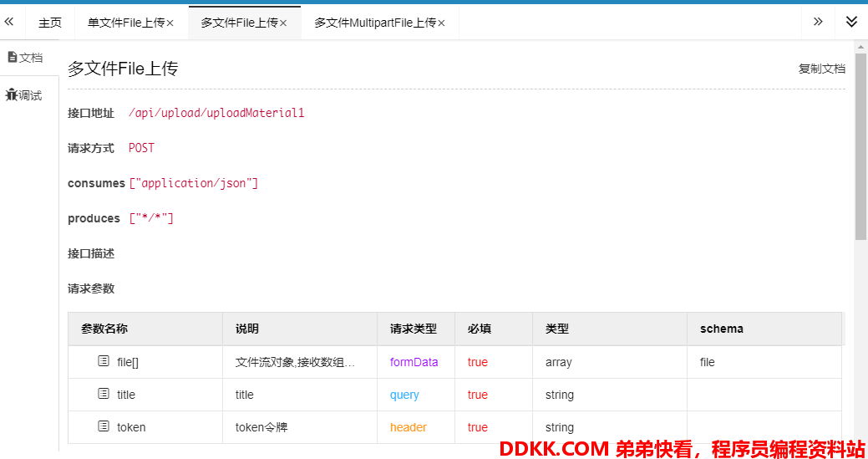Viewport: 868px width, 459px height.
Task: Click the token parameter name
Action: point(131,427)
